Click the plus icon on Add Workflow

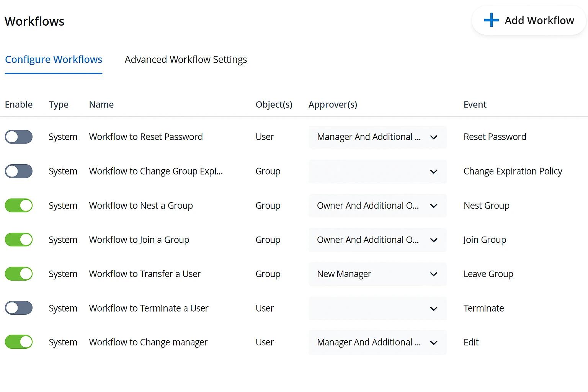(491, 20)
